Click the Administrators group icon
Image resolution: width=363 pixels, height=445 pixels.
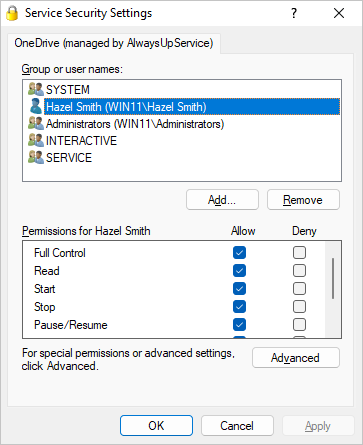coord(36,123)
